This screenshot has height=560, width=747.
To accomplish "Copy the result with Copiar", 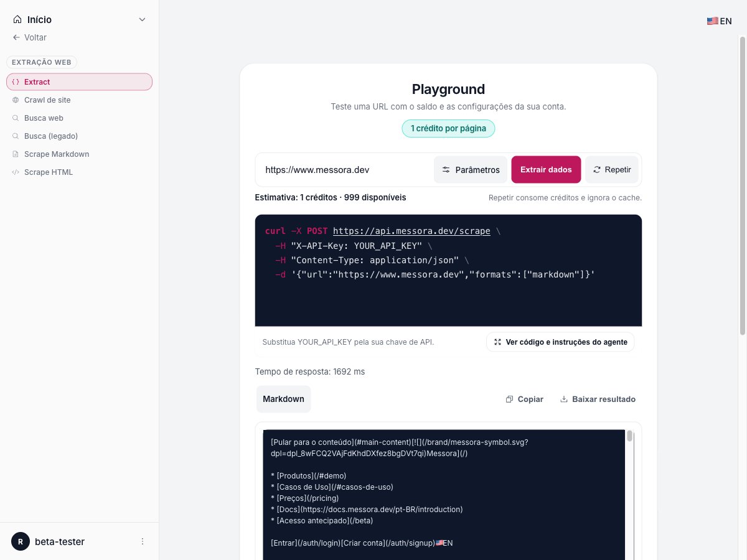I will [x=524, y=399].
